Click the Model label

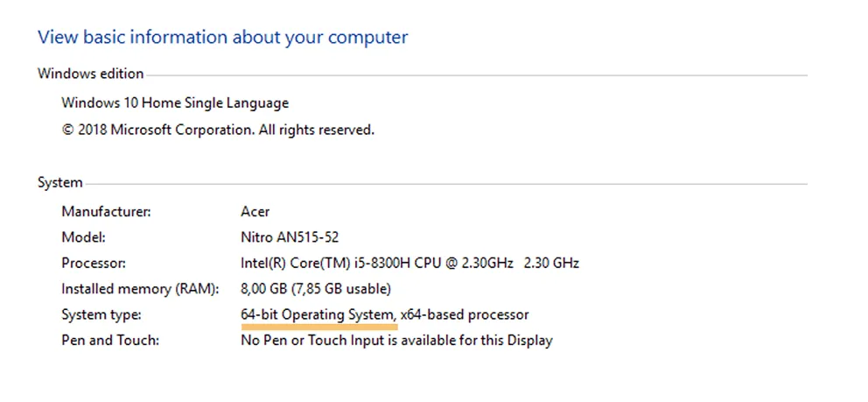84,237
